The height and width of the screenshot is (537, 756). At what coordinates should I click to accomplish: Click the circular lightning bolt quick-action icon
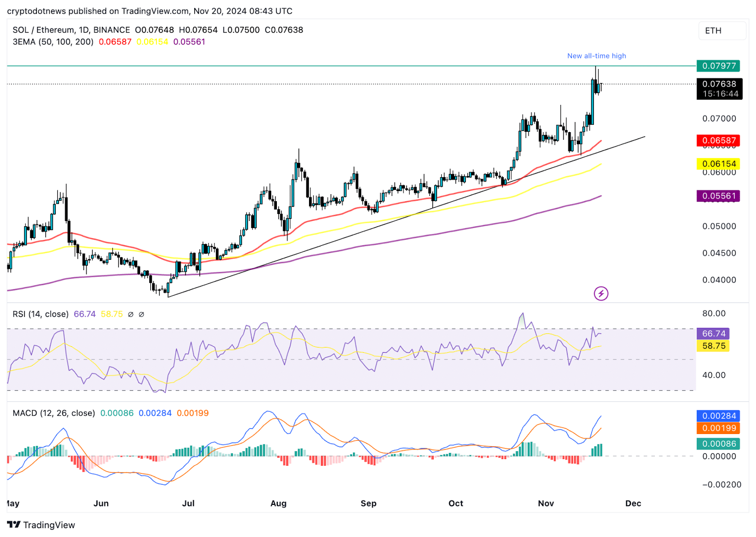tap(601, 294)
